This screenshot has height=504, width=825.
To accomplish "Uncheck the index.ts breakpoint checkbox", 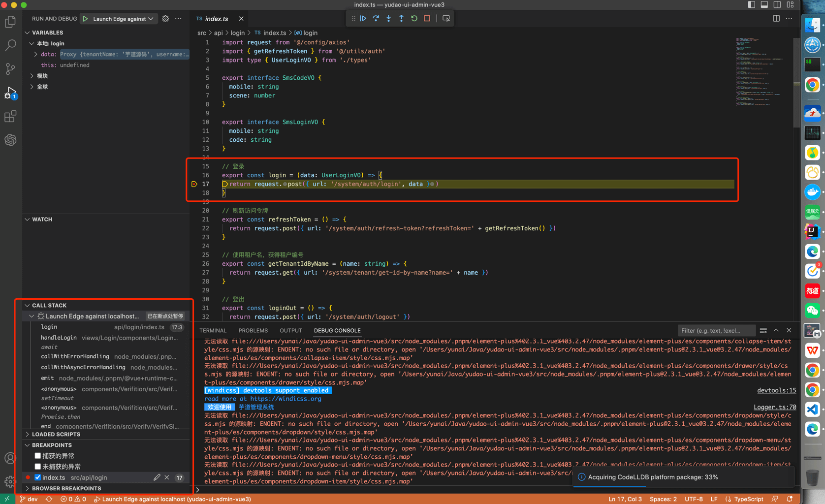I will (x=38, y=477).
